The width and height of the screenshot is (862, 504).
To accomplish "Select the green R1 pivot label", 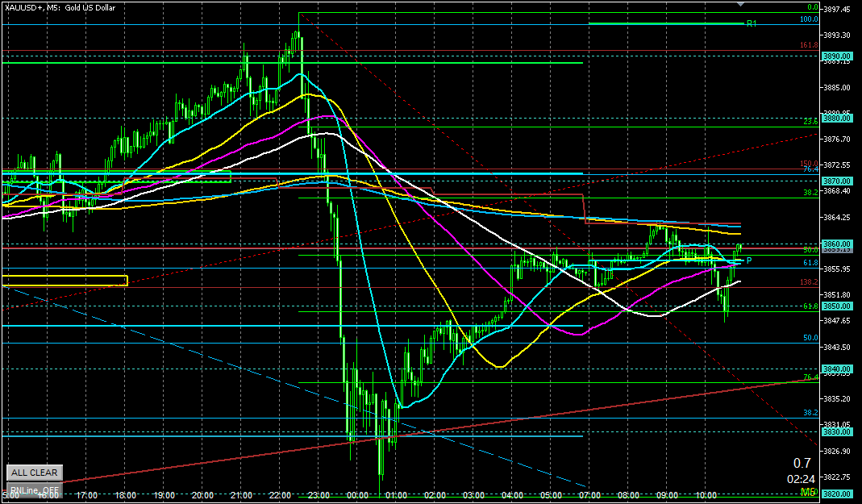I will 751,24.
